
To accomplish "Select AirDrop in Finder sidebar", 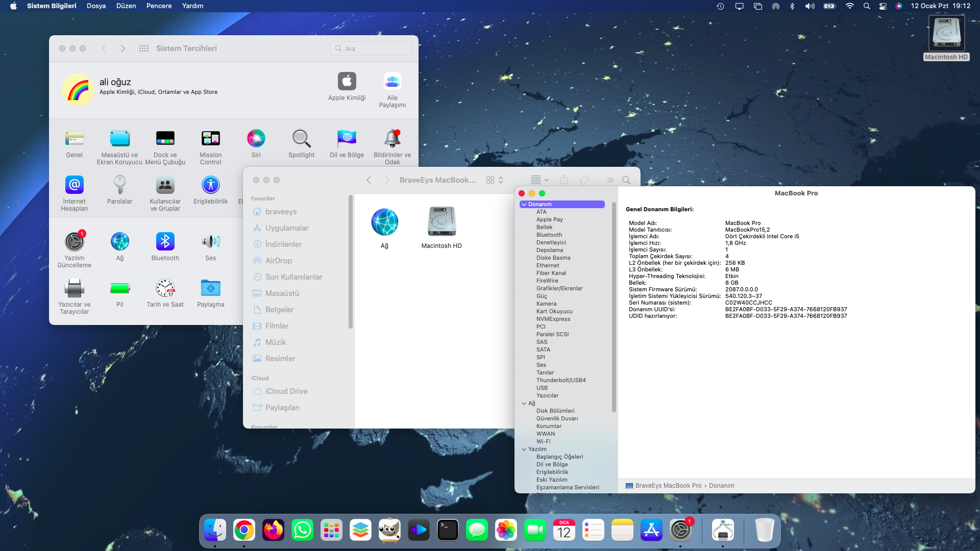I will click(x=278, y=261).
